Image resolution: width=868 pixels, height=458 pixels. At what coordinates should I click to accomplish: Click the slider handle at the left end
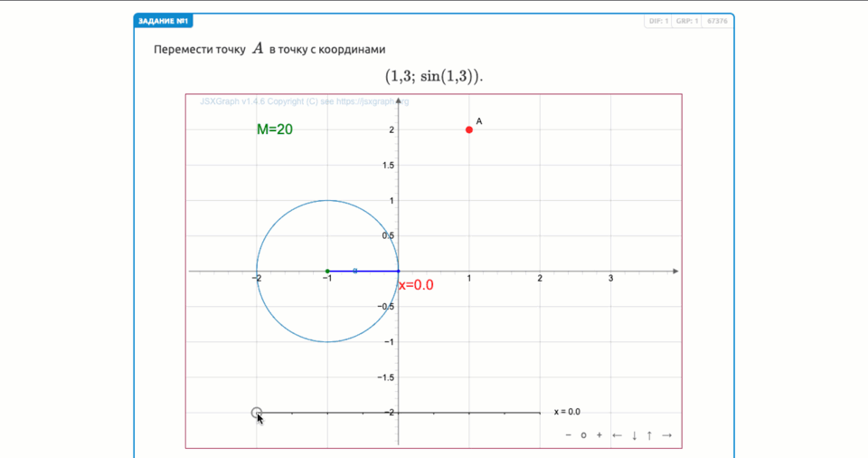[257, 413]
